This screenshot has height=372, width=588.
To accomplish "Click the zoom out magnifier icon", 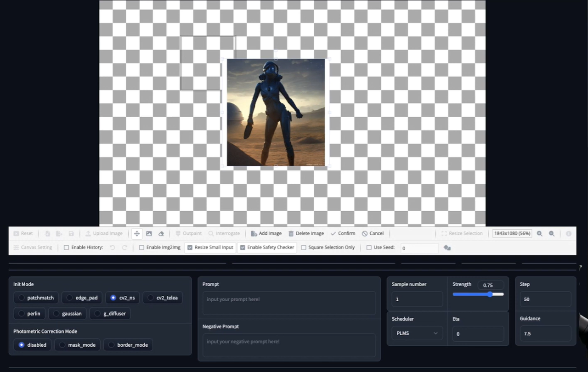I will click(552, 233).
